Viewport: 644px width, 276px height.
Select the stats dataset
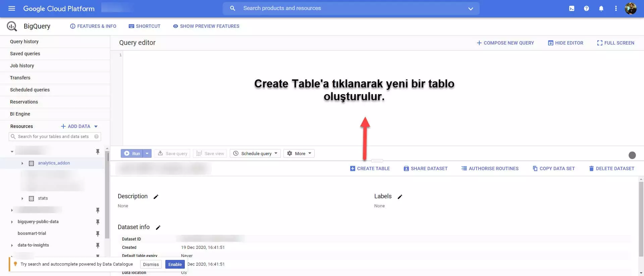point(43,198)
